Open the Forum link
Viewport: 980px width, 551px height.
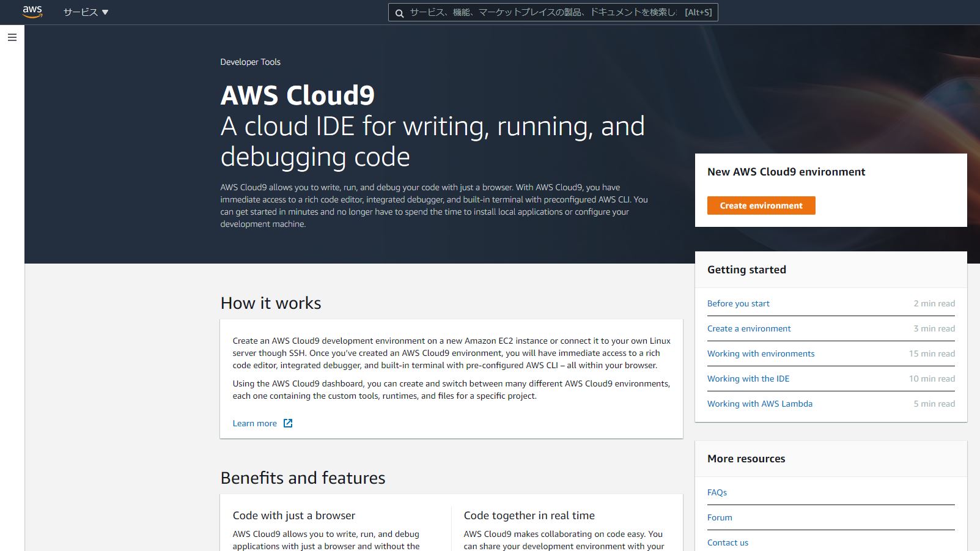pos(720,517)
